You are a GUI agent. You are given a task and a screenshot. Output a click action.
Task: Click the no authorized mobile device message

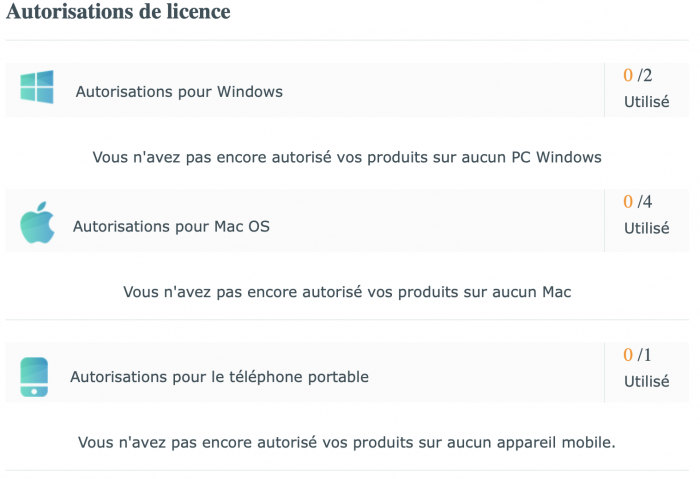(x=347, y=441)
